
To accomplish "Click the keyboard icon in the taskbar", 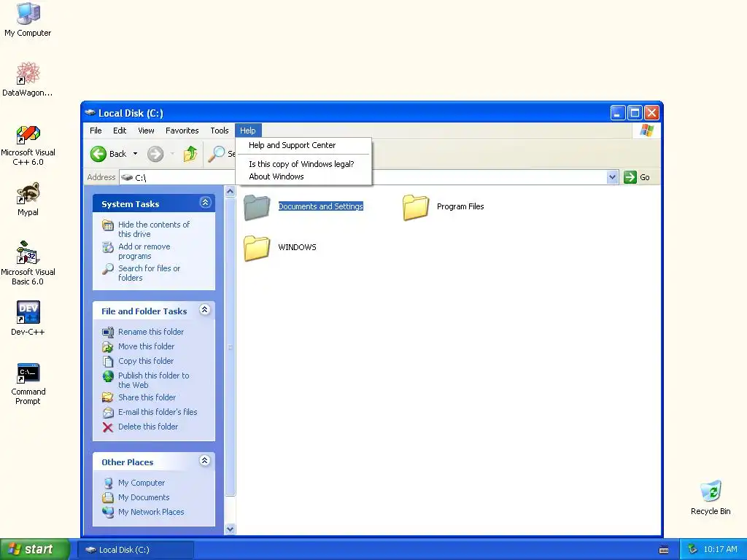I will (x=664, y=550).
